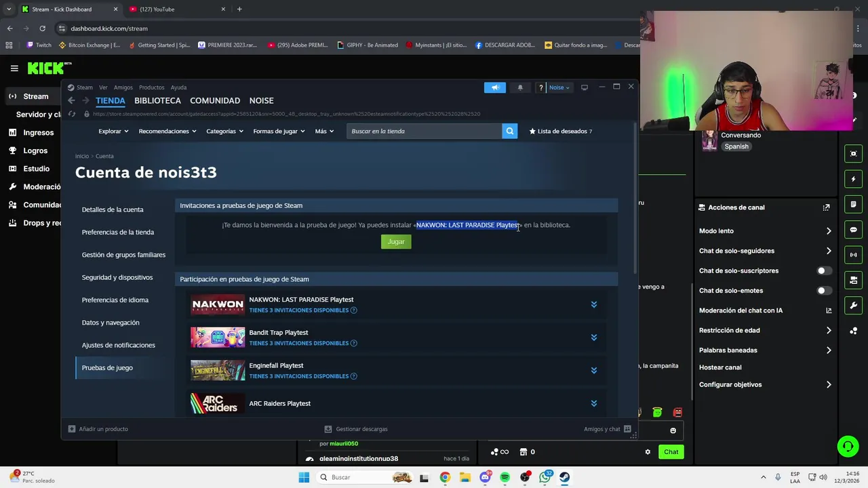Image resolution: width=868 pixels, height=488 pixels.
Task: Open Spotify from the taskbar
Action: pos(505,477)
